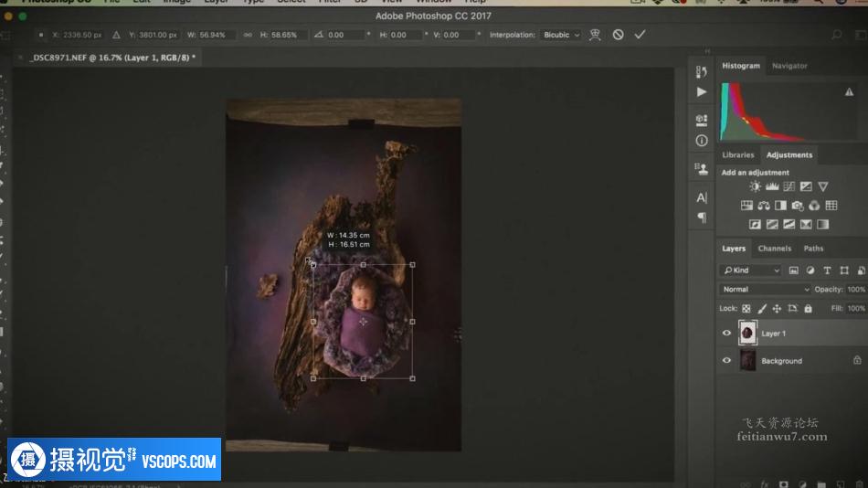Click the layer Fill value field
The width and height of the screenshot is (868, 488).
[856, 308]
